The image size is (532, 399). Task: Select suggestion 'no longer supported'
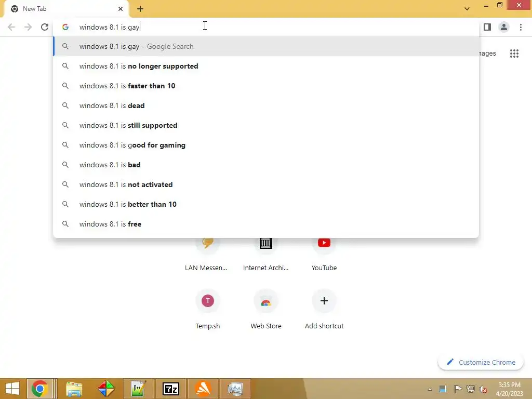click(x=266, y=66)
